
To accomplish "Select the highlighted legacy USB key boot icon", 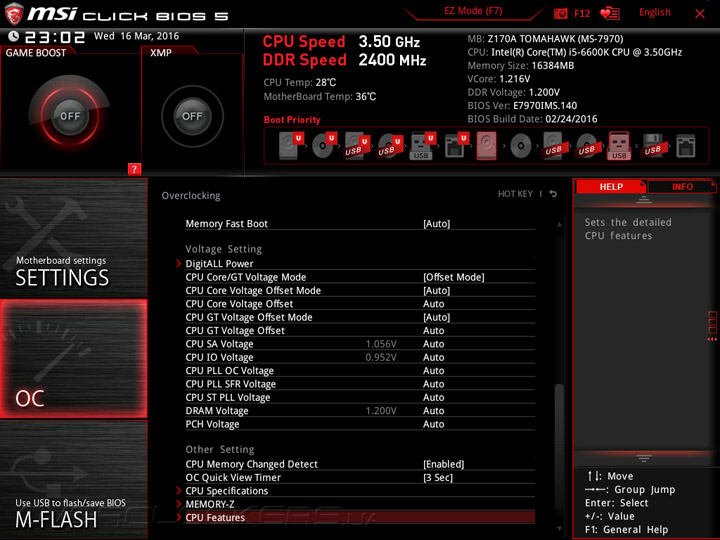I will point(619,146).
